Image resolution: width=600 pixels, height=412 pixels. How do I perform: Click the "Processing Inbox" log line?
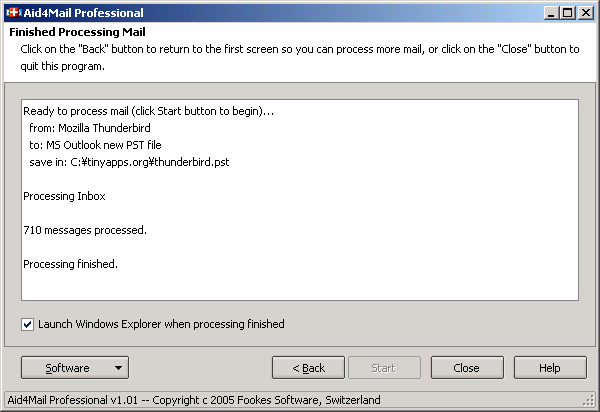64,196
